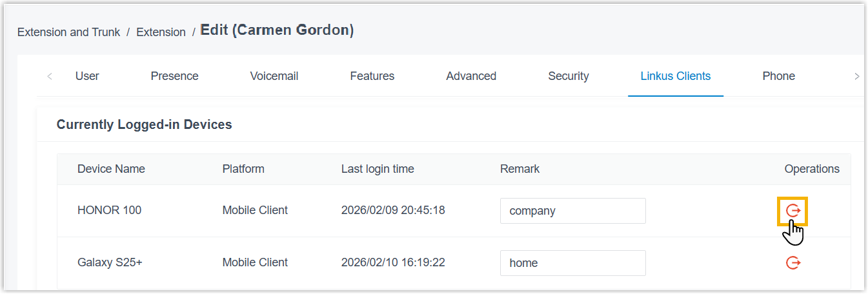Image resolution: width=868 pixels, height=294 pixels.
Task: Go back to the Extension breadcrumb
Action: (161, 32)
